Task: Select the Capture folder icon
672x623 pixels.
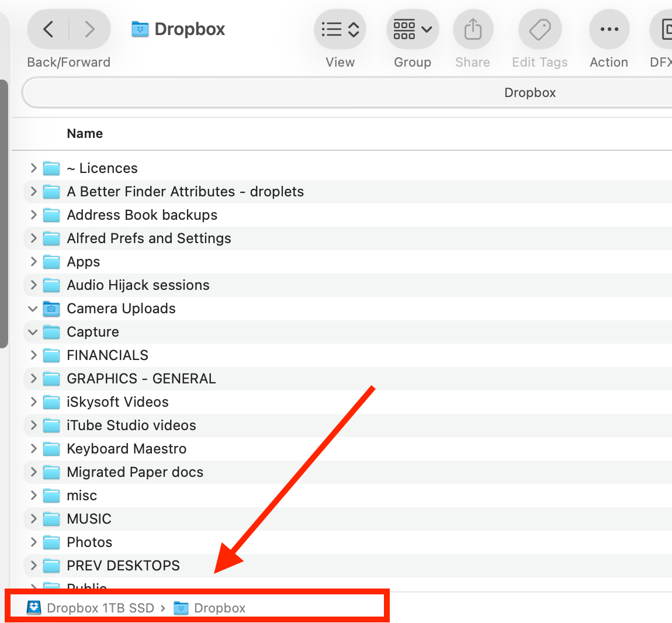Action: click(51, 331)
